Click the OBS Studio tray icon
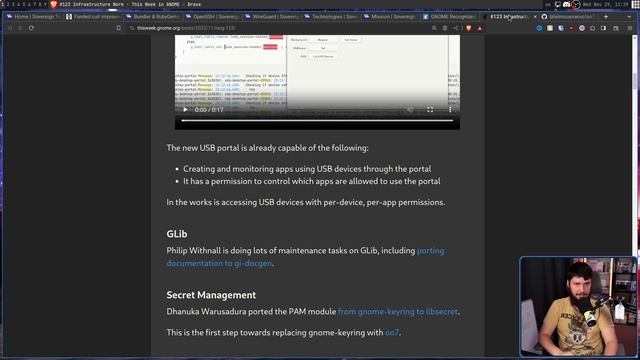 click(x=576, y=4)
